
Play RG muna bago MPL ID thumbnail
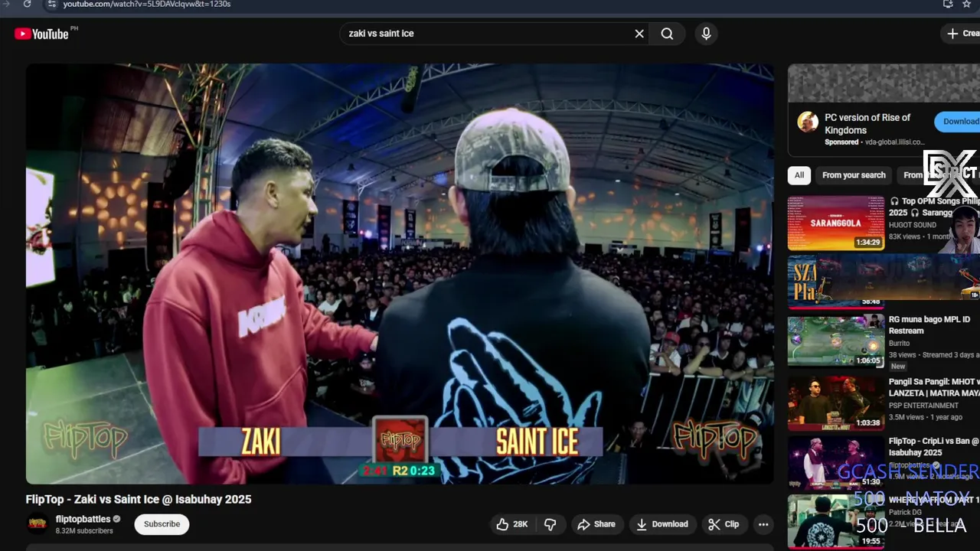click(x=836, y=341)
